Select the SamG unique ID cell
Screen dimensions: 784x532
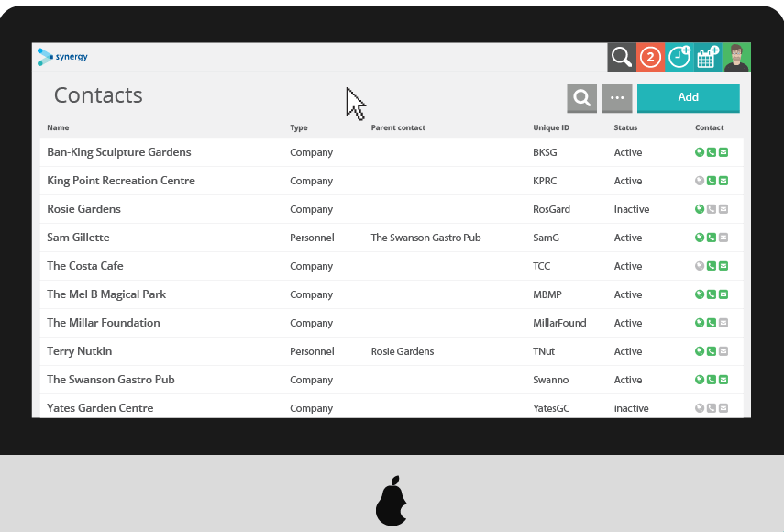pos(546,238)
